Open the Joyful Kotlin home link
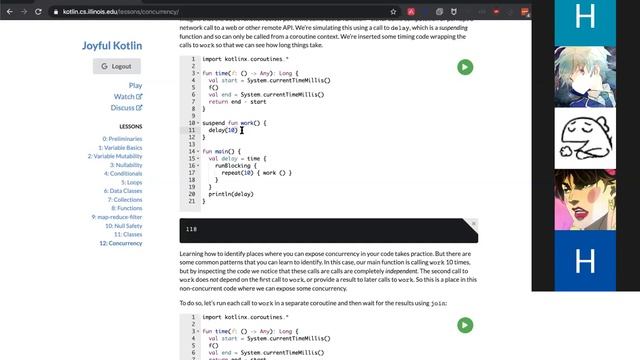This screenshot has height=360, width=640. point(112,45)
